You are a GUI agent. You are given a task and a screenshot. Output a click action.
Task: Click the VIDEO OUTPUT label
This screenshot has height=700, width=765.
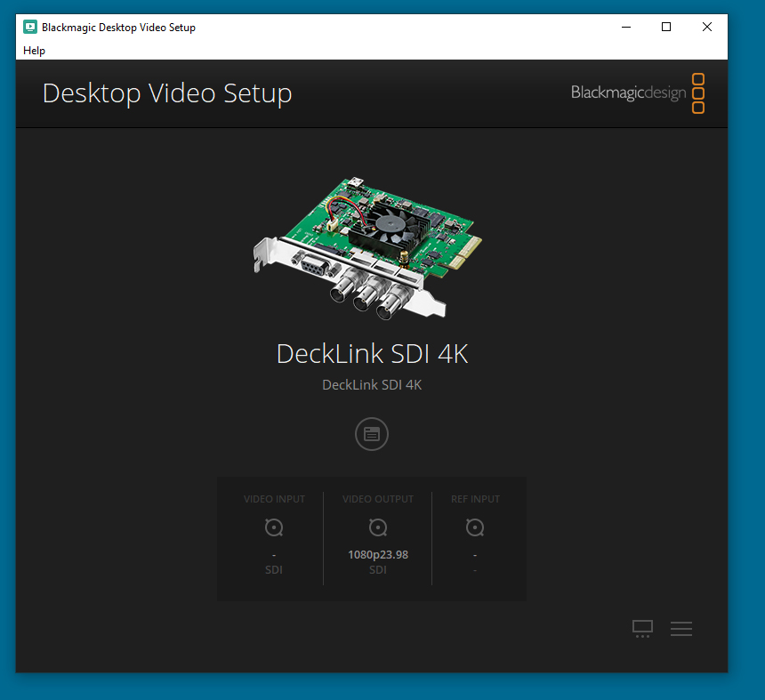click(x=378, y=499)
